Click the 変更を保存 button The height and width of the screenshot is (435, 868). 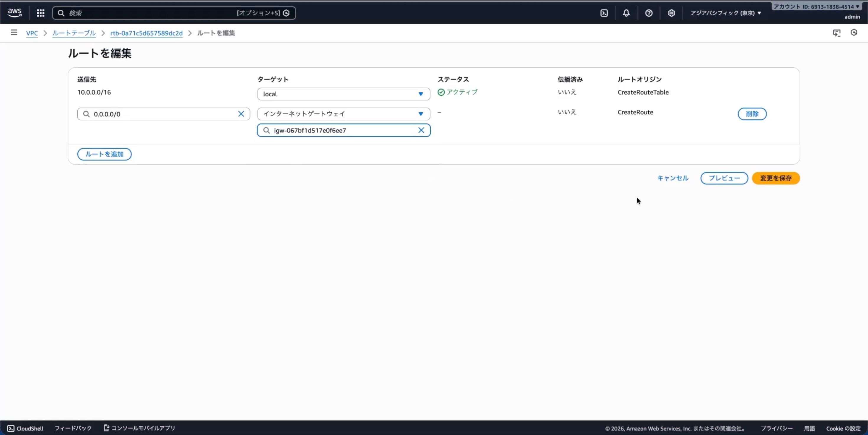pos(775,178)
